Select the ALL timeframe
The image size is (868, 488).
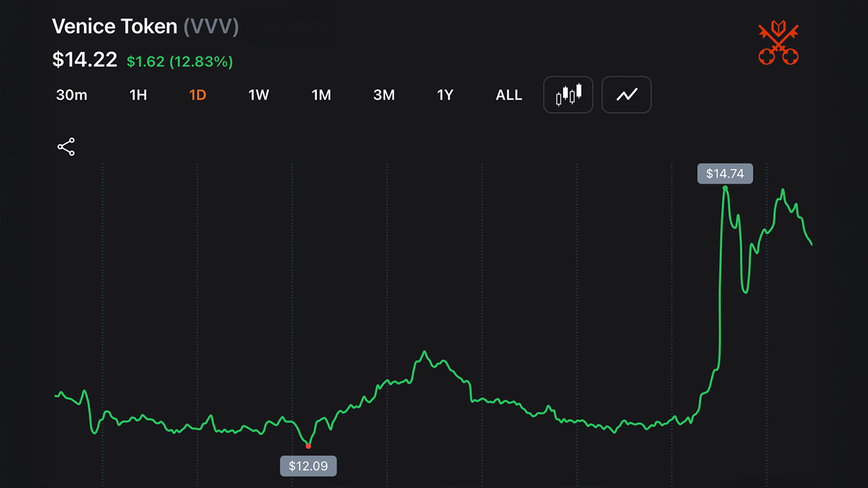(x=509, y=95)
